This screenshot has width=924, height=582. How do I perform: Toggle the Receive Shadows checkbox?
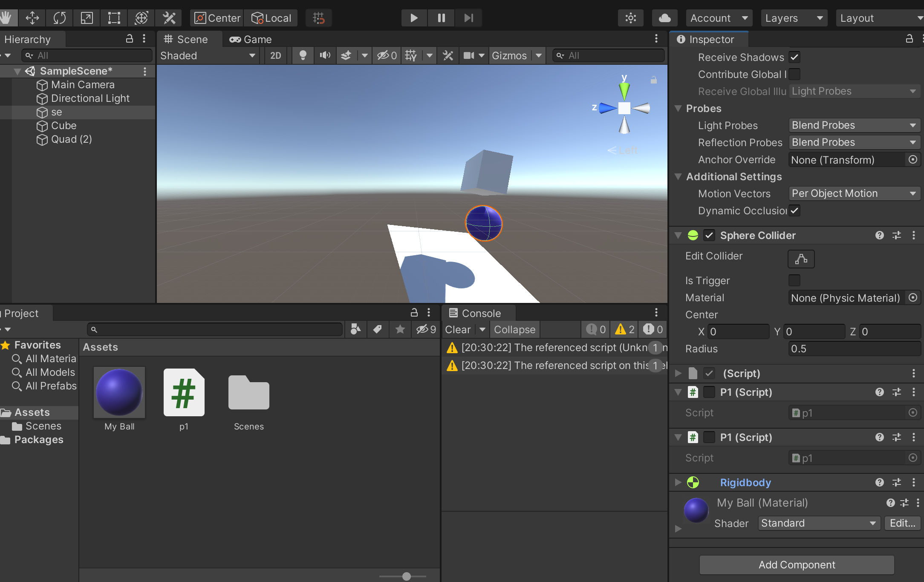pos(794,57)
